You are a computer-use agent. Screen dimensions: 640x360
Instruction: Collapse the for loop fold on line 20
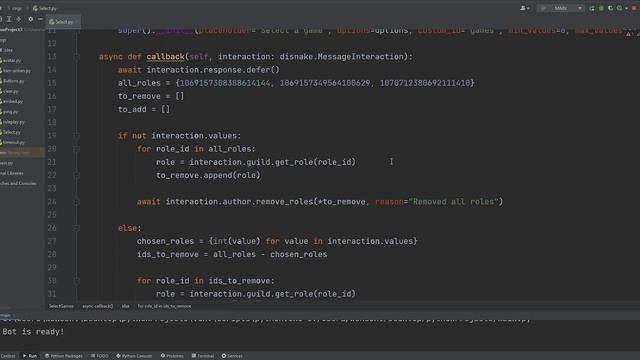[x=76, y=149]
